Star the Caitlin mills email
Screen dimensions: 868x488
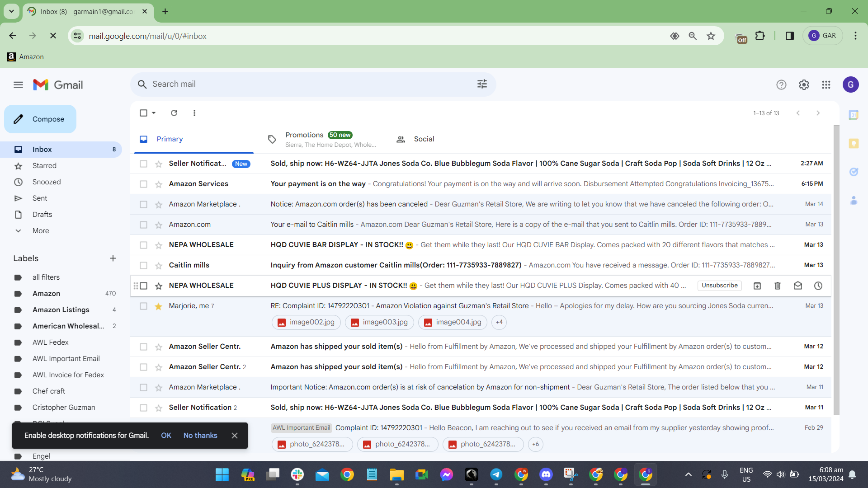coord(159,265)
